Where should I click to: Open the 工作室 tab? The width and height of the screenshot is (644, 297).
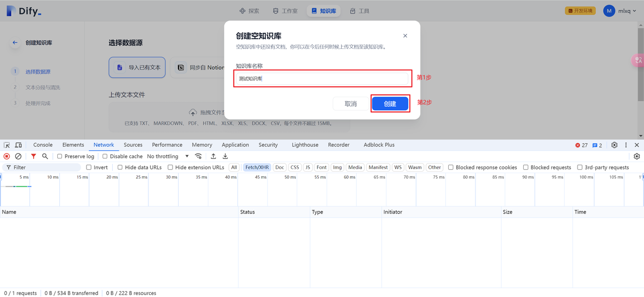coord(285,11)
